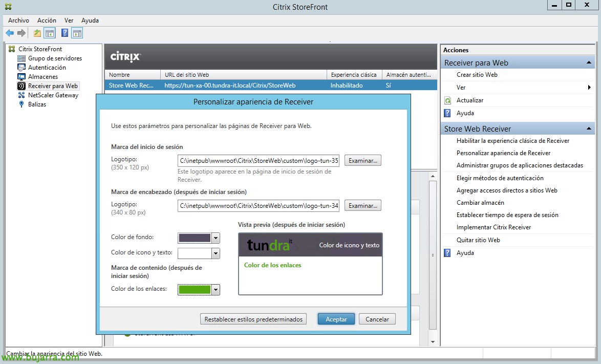Click the Receiver para Web tree icon
The height and width of the screenshot is (364, 601).
pyautogui.click(x=22, y=86)
